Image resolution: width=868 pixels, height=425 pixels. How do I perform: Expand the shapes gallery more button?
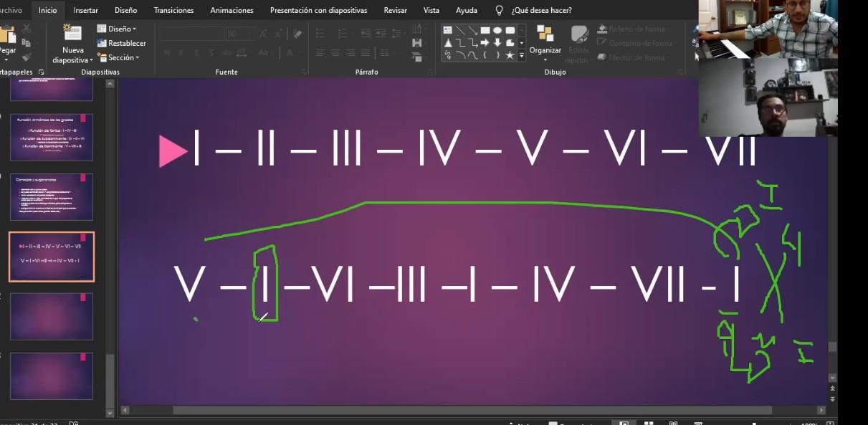521,55
